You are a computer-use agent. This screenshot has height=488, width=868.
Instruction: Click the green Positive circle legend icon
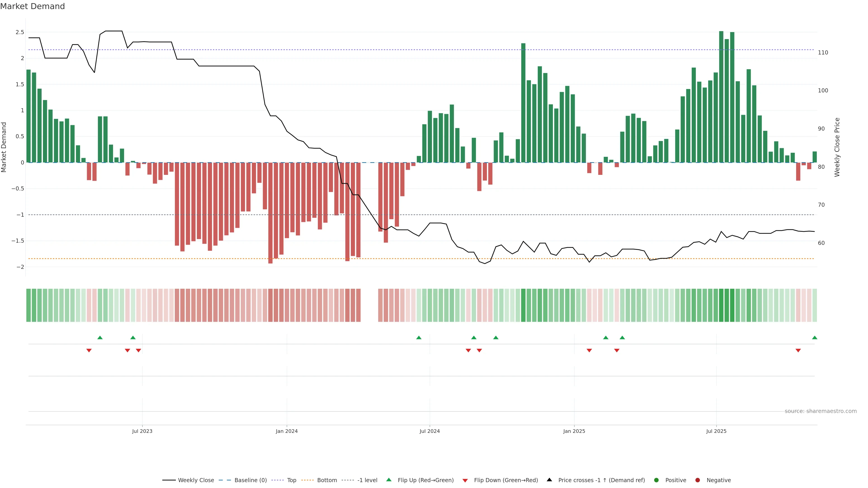(656, 480)
